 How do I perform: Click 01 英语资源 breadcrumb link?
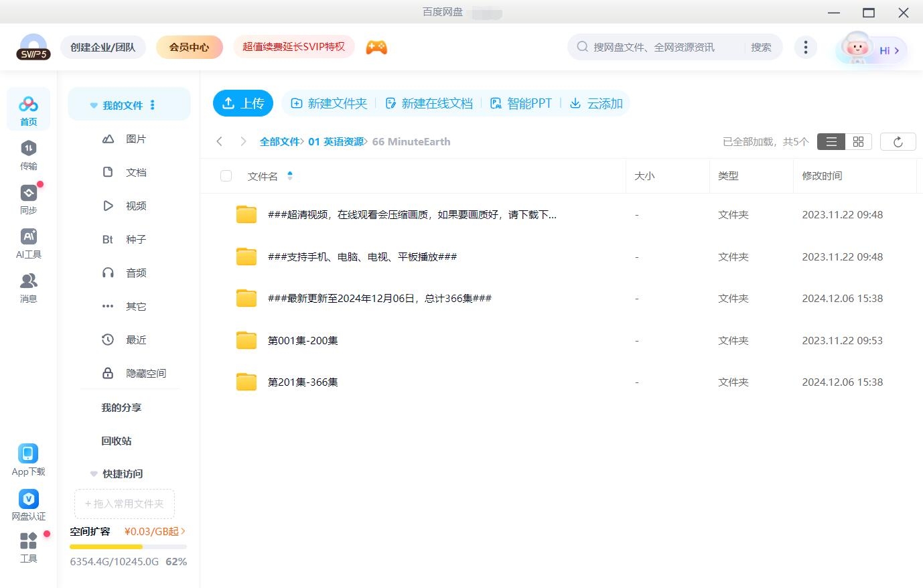[336, 141]
